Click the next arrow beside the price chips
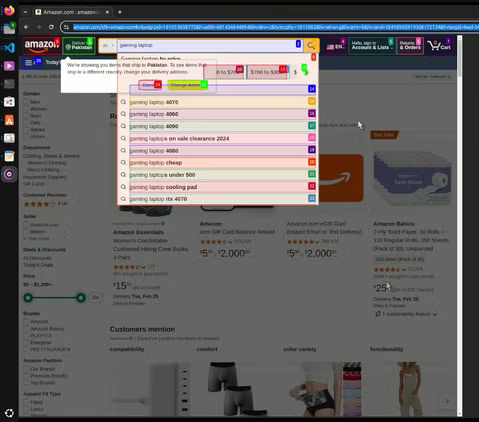Image resolution: width=479 pixels, height=422 pixels. tap(305, 72)
